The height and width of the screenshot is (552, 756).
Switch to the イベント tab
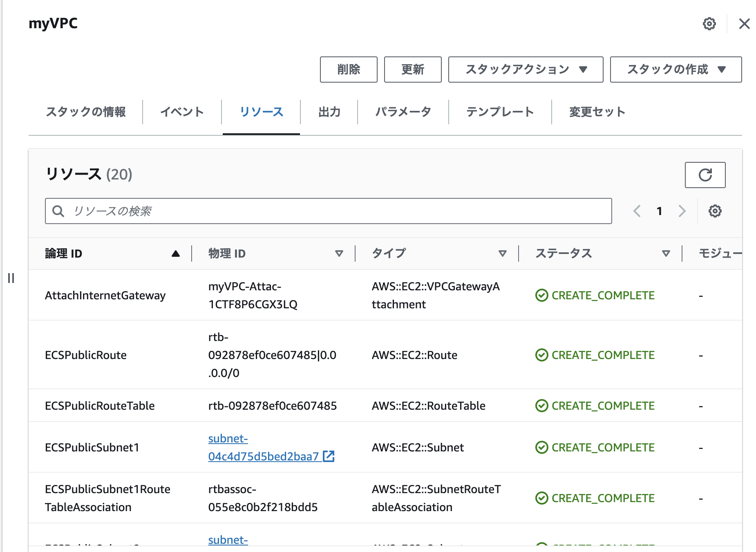[x=182, y=112]
